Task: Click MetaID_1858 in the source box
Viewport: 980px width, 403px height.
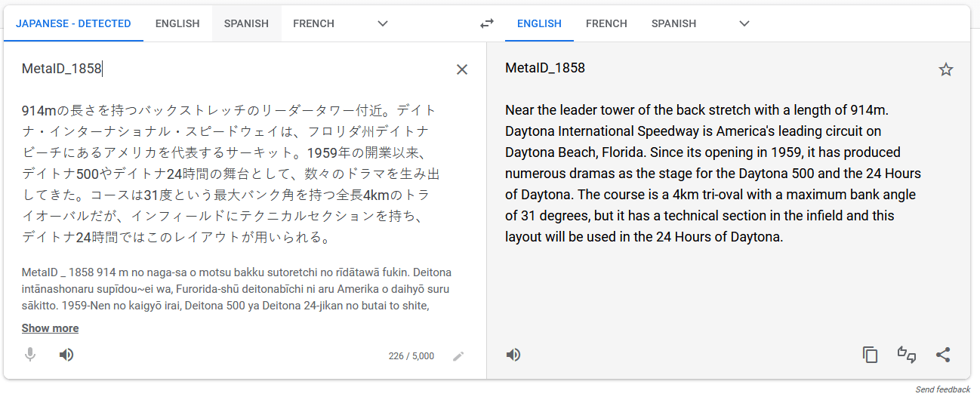Action: click(61, 69)
